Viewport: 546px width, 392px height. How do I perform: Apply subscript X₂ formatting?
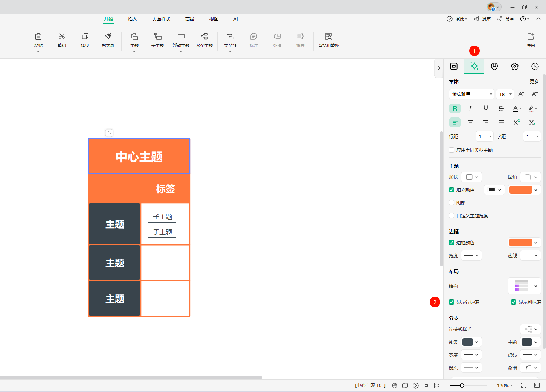[532, 122]
